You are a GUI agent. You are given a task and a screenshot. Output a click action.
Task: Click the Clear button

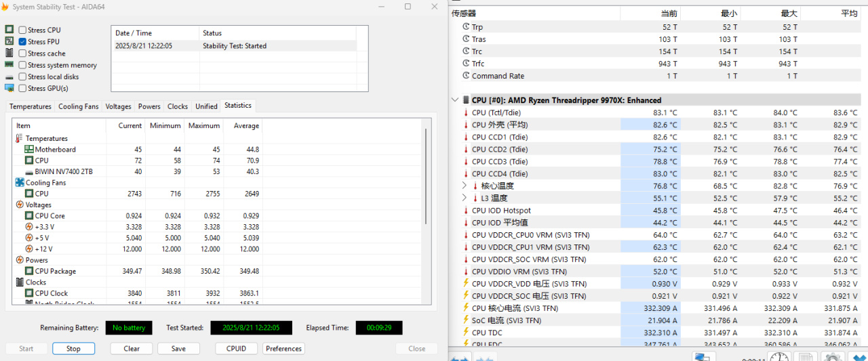tap(132, 349)
